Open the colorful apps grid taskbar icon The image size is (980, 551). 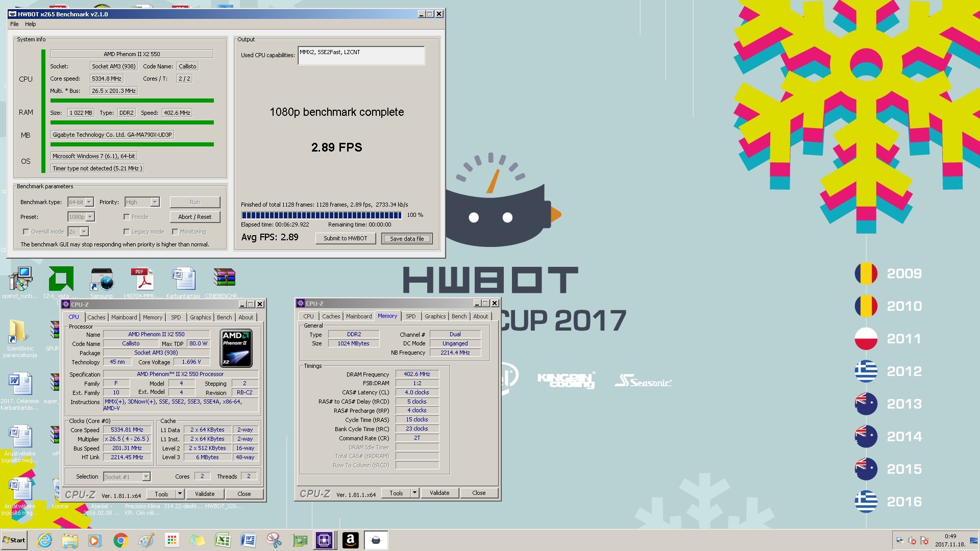(x=172, y=540)
